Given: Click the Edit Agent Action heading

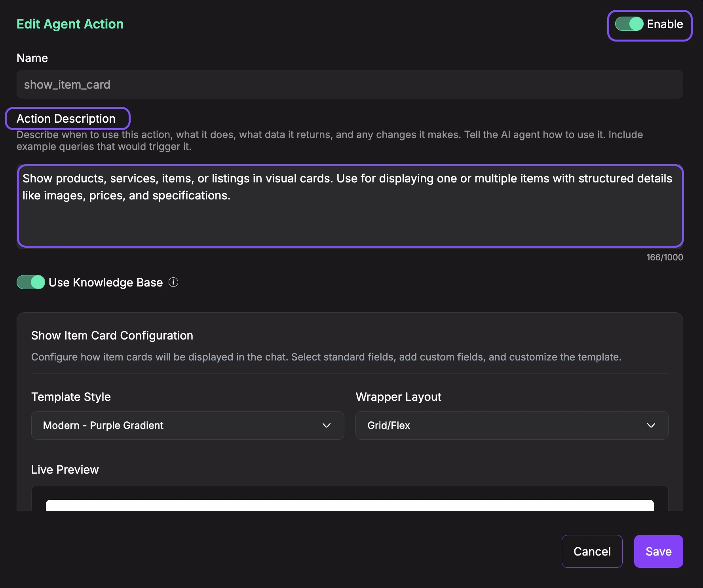Looking at the screenshot, I should click(x=70, y=24).
